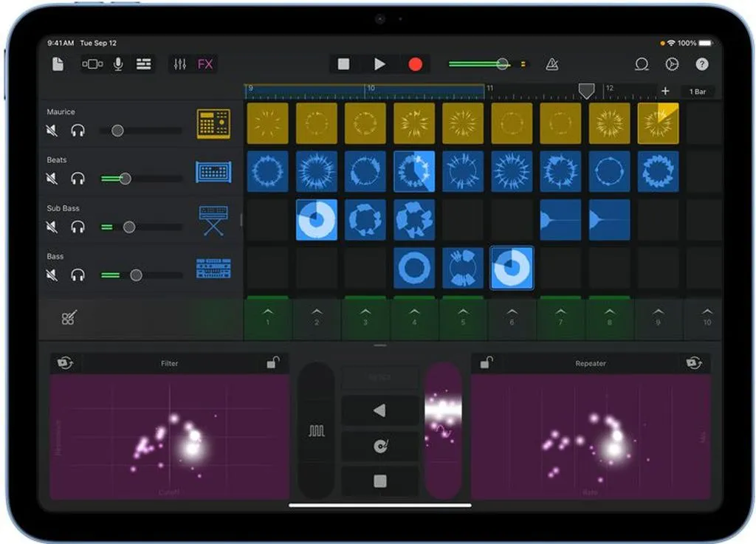
Task: Click the Bass track volume slider knob
Action: 136,275
